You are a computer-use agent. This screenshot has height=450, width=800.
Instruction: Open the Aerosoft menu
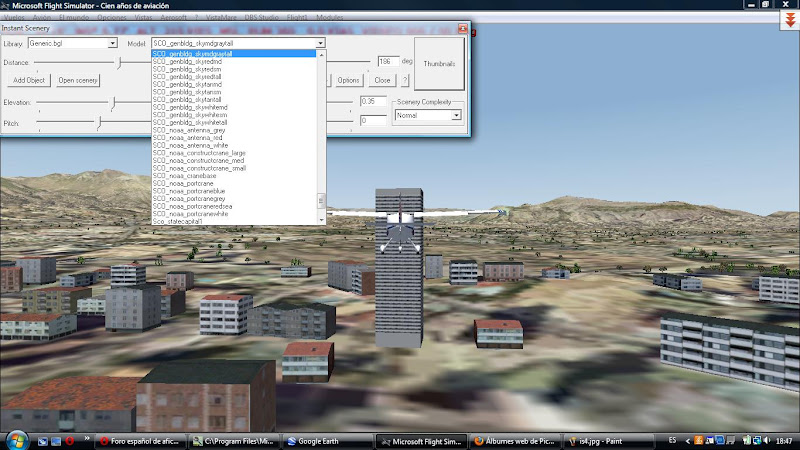click(173, 17)
